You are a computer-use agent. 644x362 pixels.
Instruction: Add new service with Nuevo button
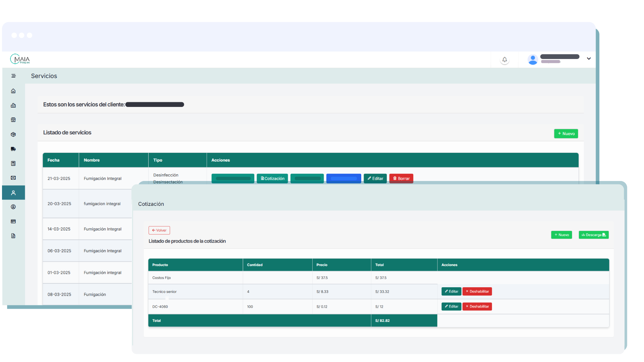pos(566,134)
